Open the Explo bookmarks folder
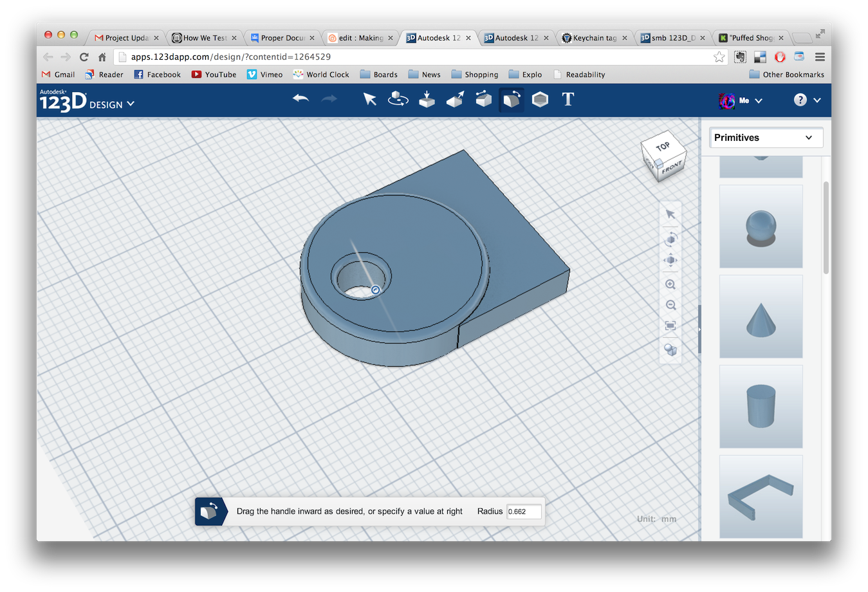Image resolution: width=868 pixels, height=592 pixels. (525, 75)
